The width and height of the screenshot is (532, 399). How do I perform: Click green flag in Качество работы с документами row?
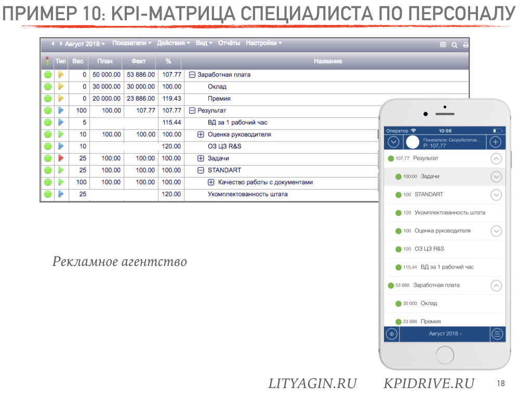[x=61, y=182]
